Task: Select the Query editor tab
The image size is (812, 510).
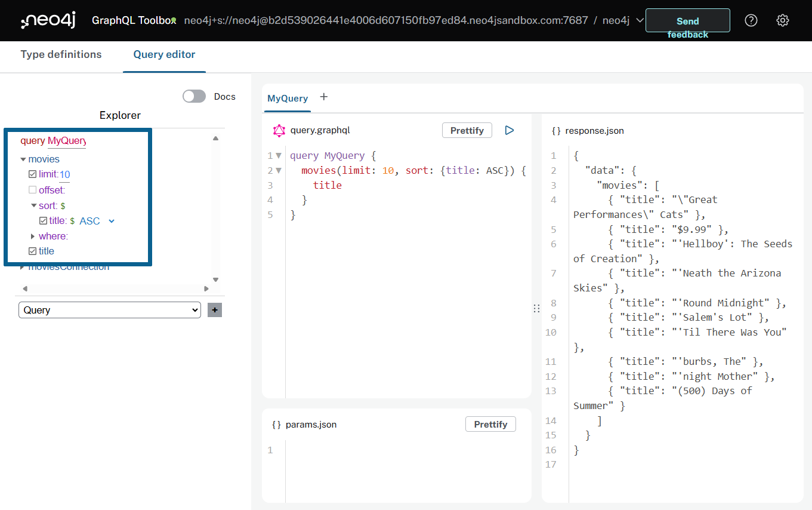Action: [x=164, y=54]
